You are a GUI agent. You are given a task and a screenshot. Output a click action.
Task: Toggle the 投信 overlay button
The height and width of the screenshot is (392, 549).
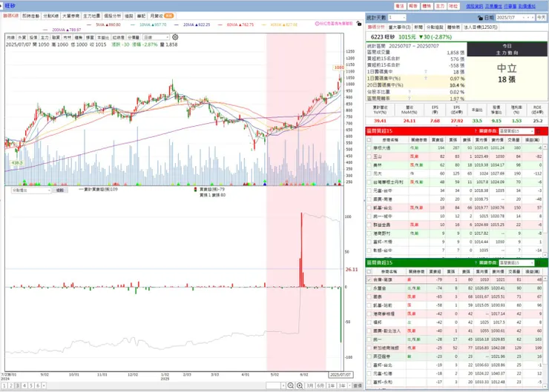pos(33,37)
